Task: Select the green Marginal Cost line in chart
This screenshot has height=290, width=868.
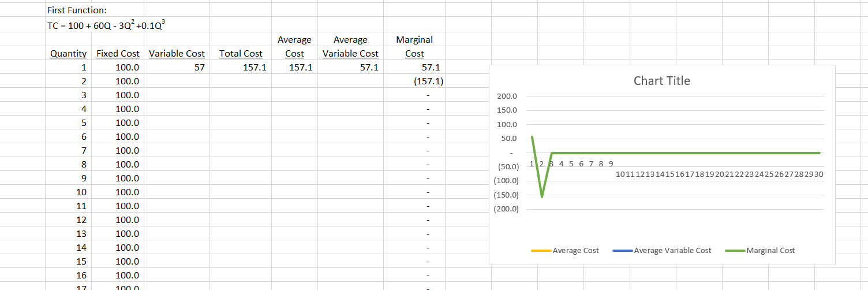Action: [693, 153]
